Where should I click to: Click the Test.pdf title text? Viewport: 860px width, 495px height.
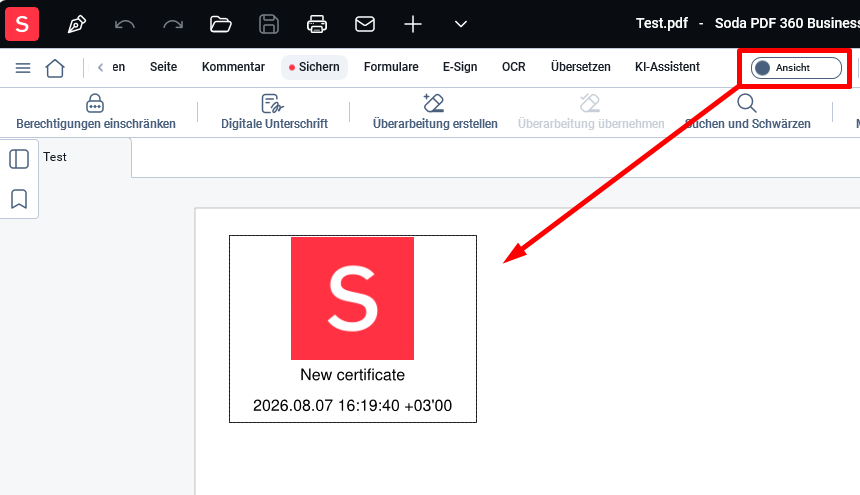(661, 23)
